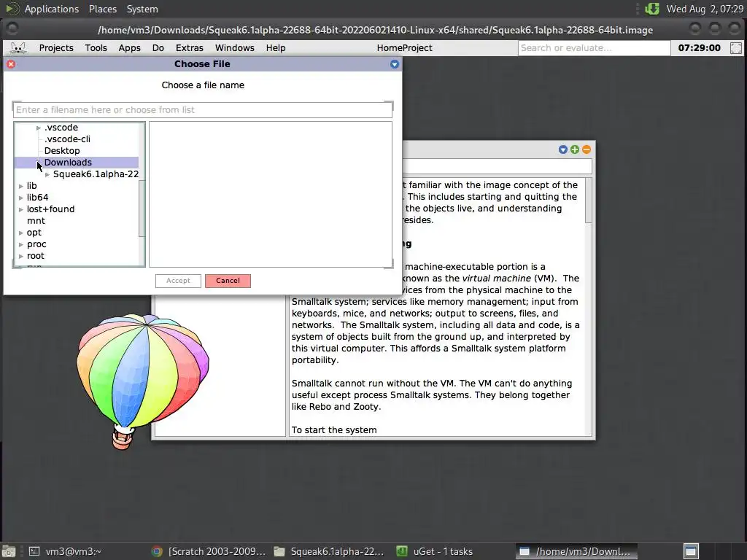Open the Squeak mouse logo menu
Image resolution: width=747 pixels, height=560 pixels.
(18, 48)
